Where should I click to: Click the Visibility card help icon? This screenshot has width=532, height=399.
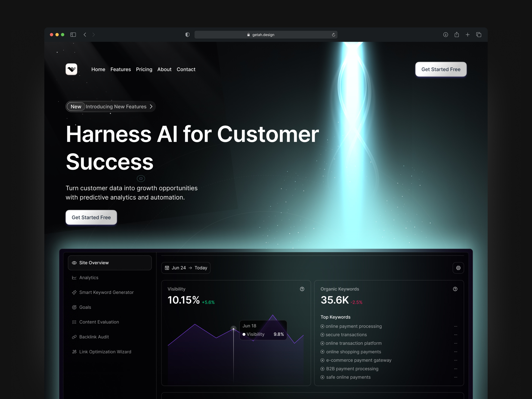click(x=302, y=289)
